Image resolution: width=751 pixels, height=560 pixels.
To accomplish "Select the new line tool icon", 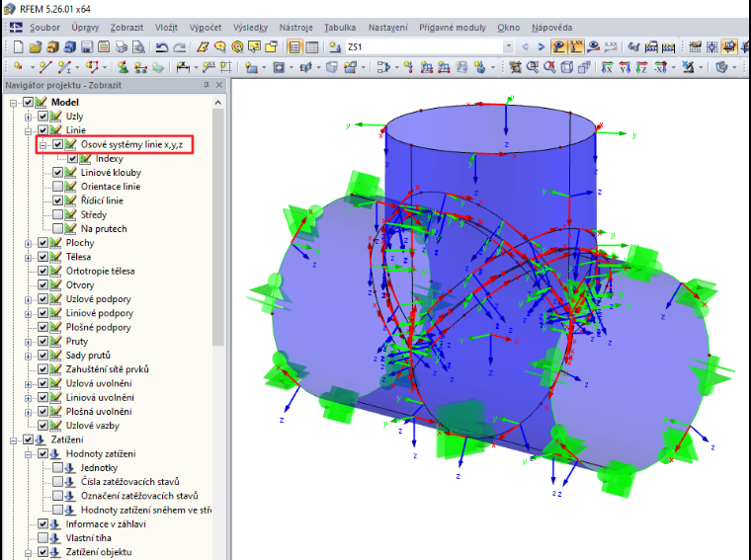I will pyautogui.click(x=45, y=67).
